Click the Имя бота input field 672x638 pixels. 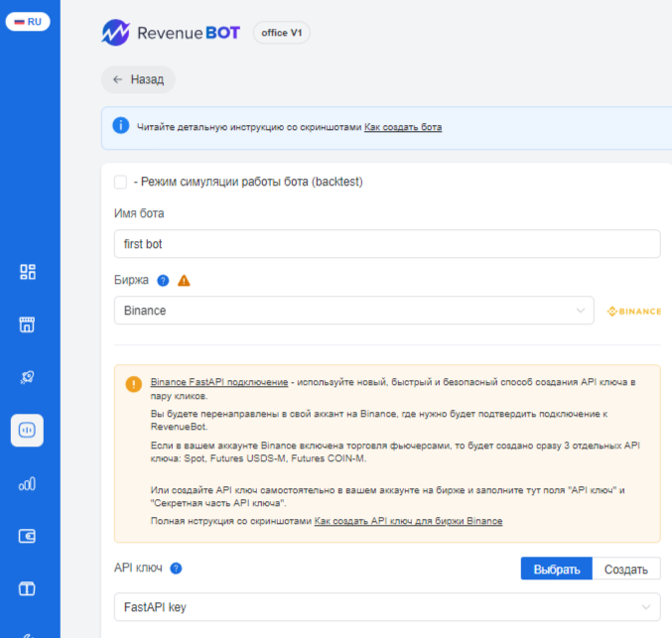(386, 244)
